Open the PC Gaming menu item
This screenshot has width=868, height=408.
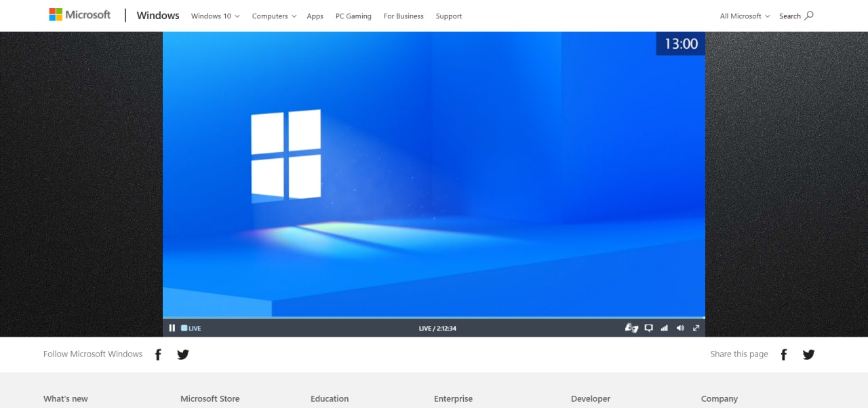tap(353, 16)
